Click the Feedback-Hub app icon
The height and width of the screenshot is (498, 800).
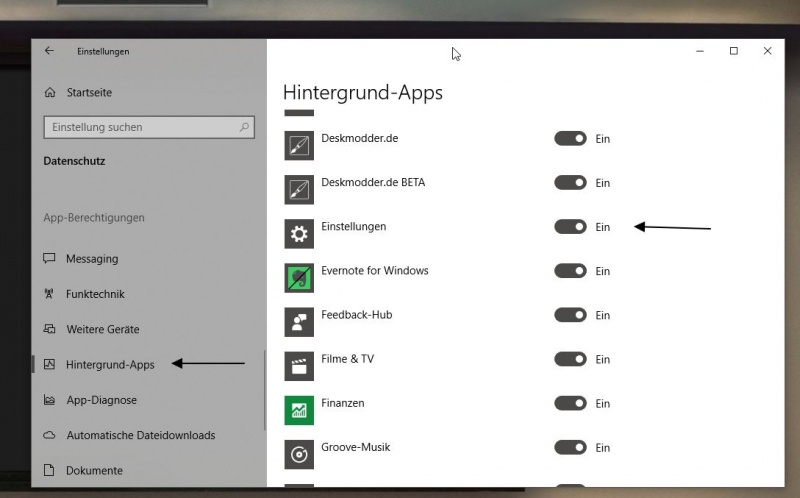coord(299,322)
